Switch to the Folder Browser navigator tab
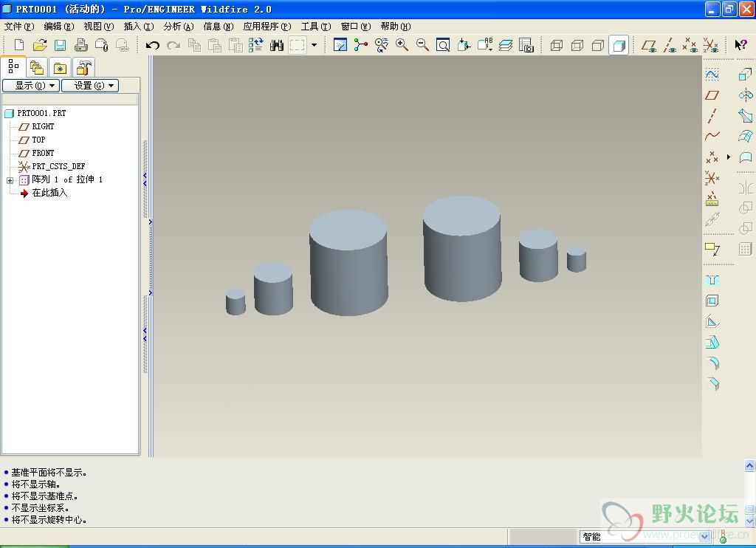Screen dimensions: 756x548 37,67
